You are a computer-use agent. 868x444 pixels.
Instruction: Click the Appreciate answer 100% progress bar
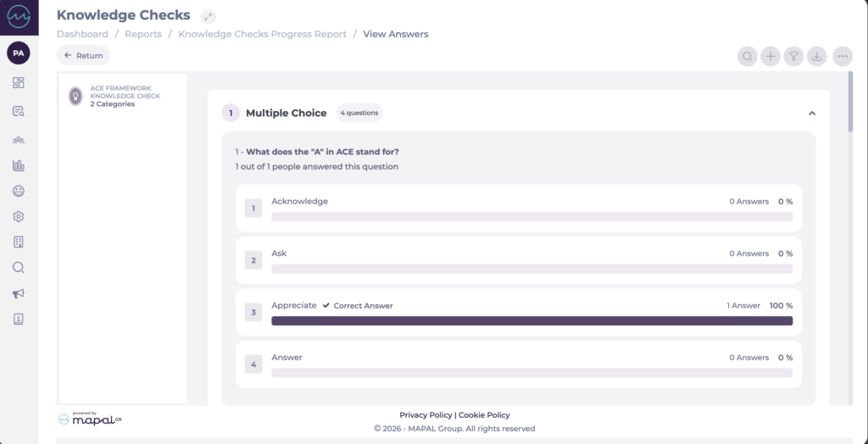pos(531,321)
